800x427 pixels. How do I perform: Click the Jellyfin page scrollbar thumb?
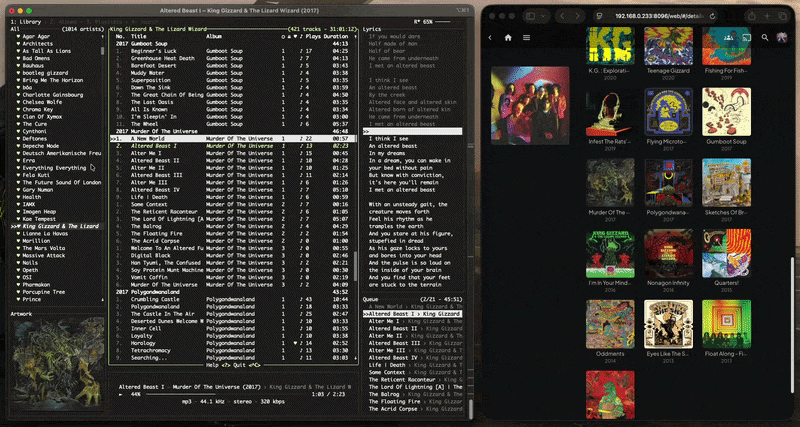(x=792, y=324)
